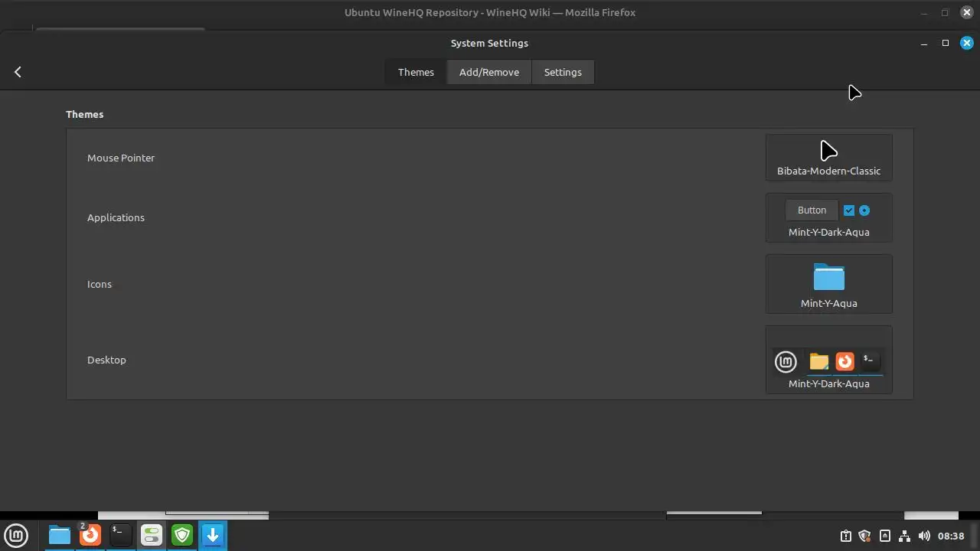Minimize the System Settings window
The image size is (980, 551).
924,44
